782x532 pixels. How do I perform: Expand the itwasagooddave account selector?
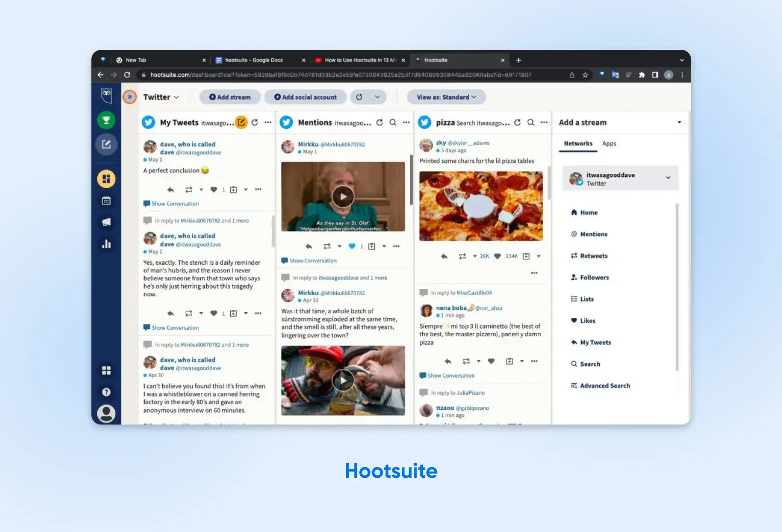(x=668, y=178)
